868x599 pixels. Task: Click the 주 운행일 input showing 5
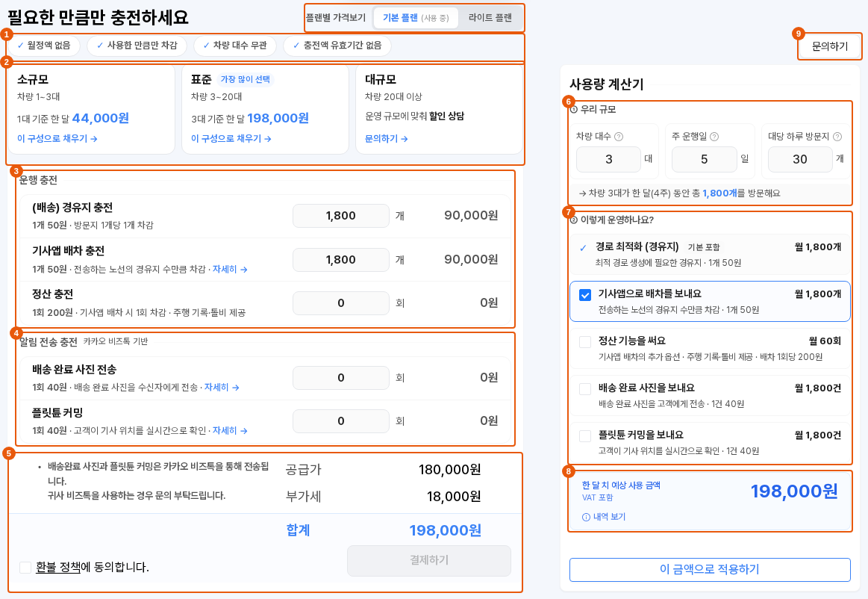point(704,160)
